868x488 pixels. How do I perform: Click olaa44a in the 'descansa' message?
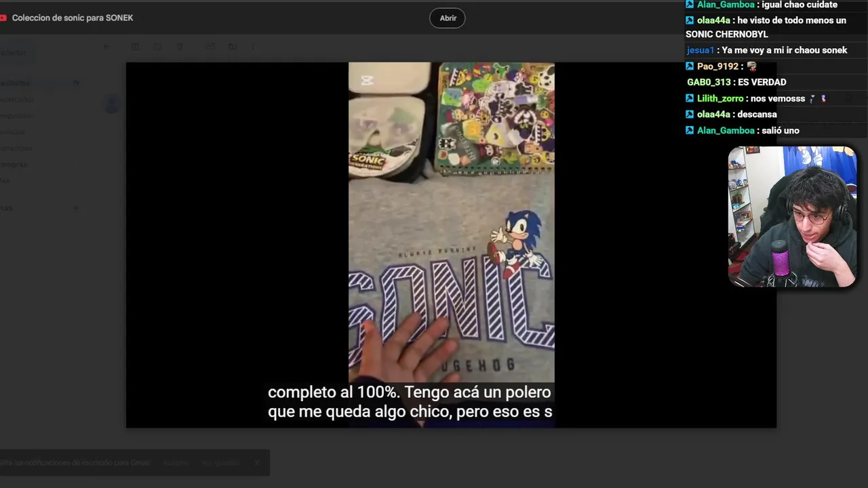tap(713, 115)
